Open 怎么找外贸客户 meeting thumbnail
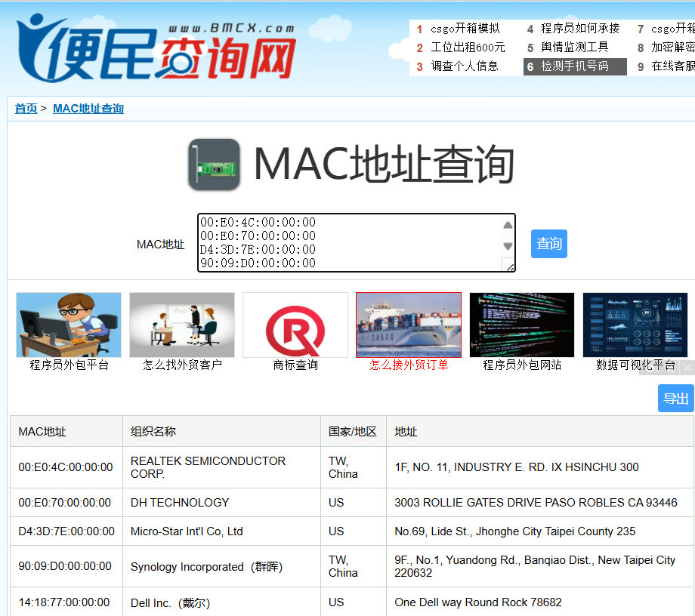This screenshot has height=616, width=695. coord(182,325)
